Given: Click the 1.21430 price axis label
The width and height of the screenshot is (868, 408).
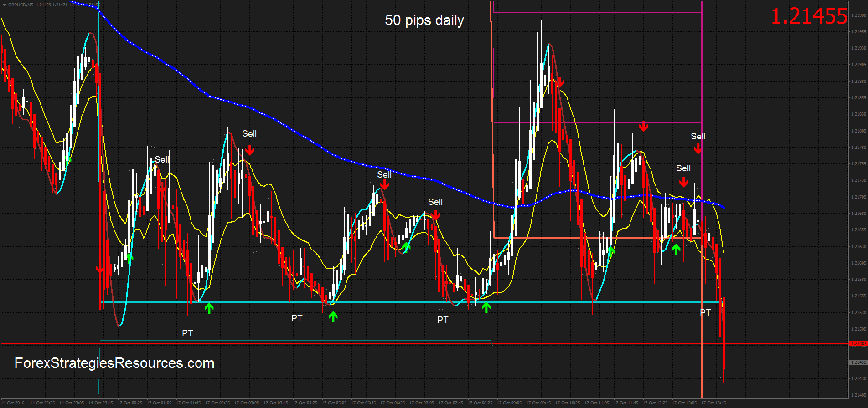Looking at the screenshot, I should (859, 379).
